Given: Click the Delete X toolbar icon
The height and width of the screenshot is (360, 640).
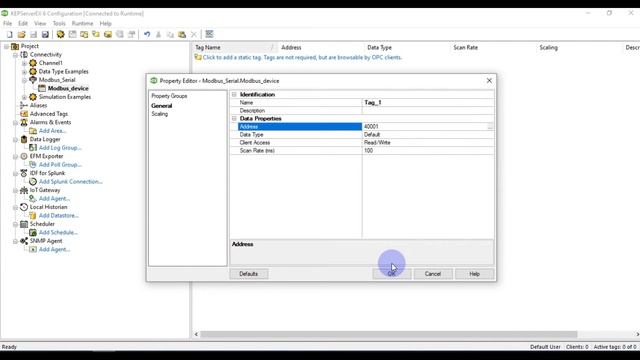Looking at the screenshot, I should [194, 34].
